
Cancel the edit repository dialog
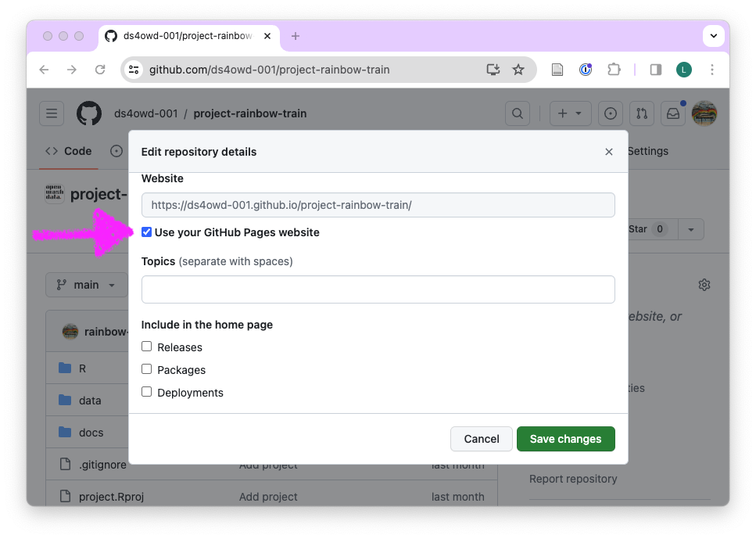[481, 439]
